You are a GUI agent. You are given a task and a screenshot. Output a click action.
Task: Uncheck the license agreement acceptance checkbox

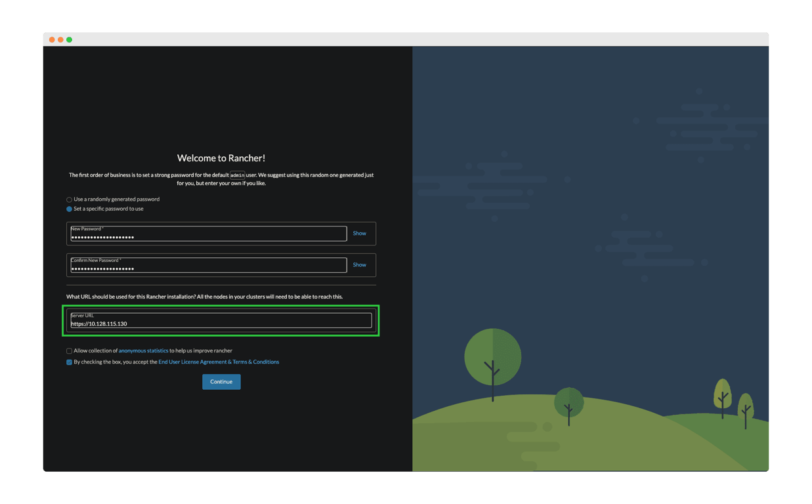pyautogui.click(x=69, y=362)
